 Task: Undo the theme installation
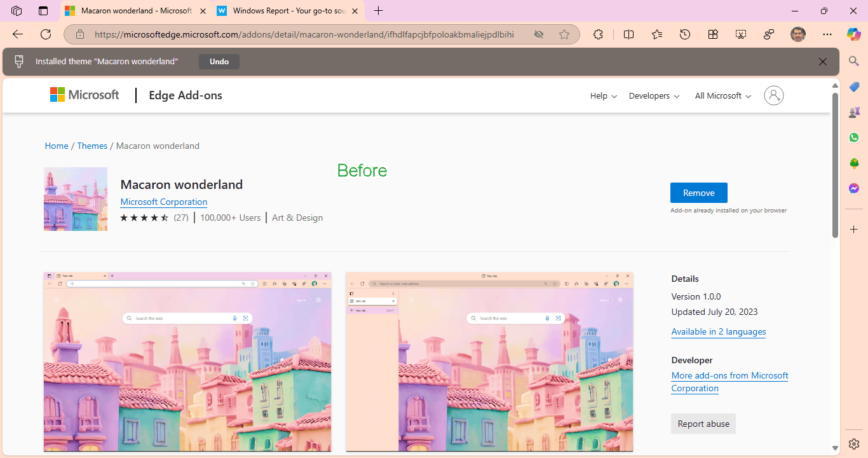tap(219, 62)
